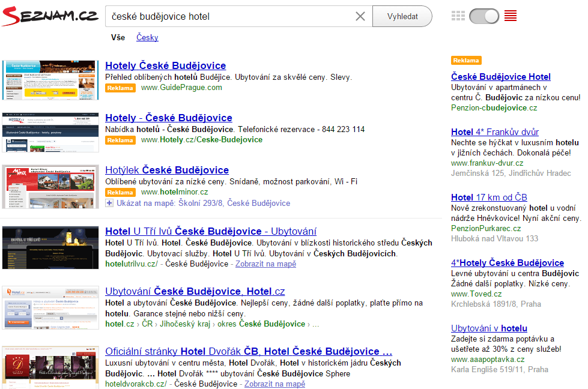This screenshot has width=588, height=389.
Task: Open the Hotely České Budějovice ad result
Action: [x=165, y=65]
